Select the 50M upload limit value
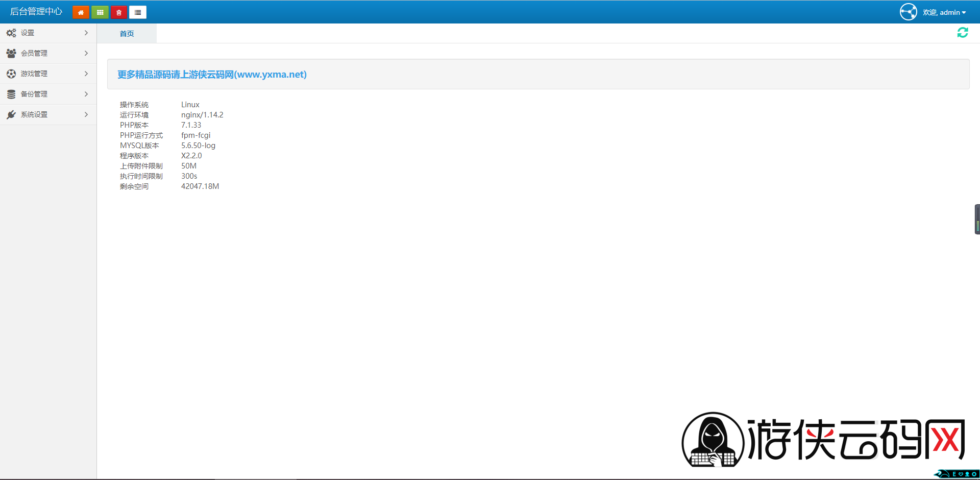 click(x=189, y=166)
